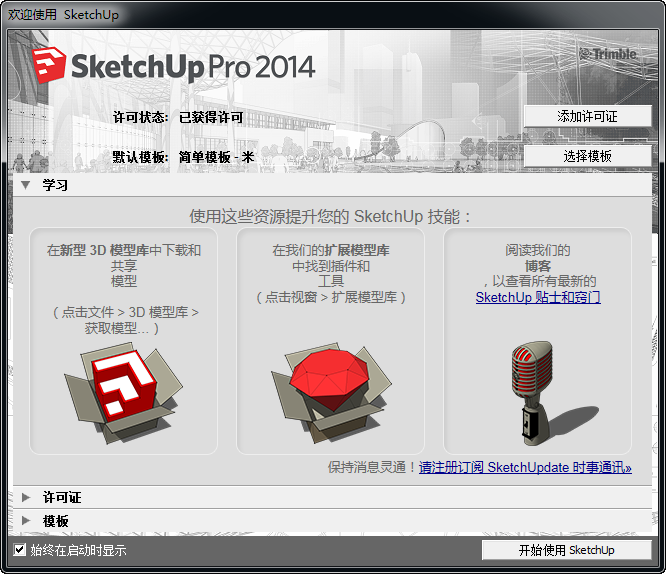Click the 保持消息灵通 text
This screenshot has height=574, width=666.
[372, 467]
